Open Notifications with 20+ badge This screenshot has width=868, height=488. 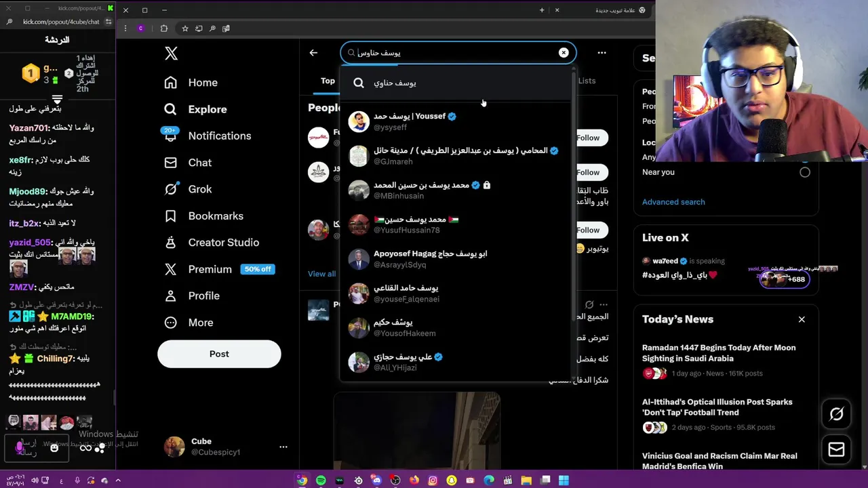pyautogui.click(x=208, y=136)
